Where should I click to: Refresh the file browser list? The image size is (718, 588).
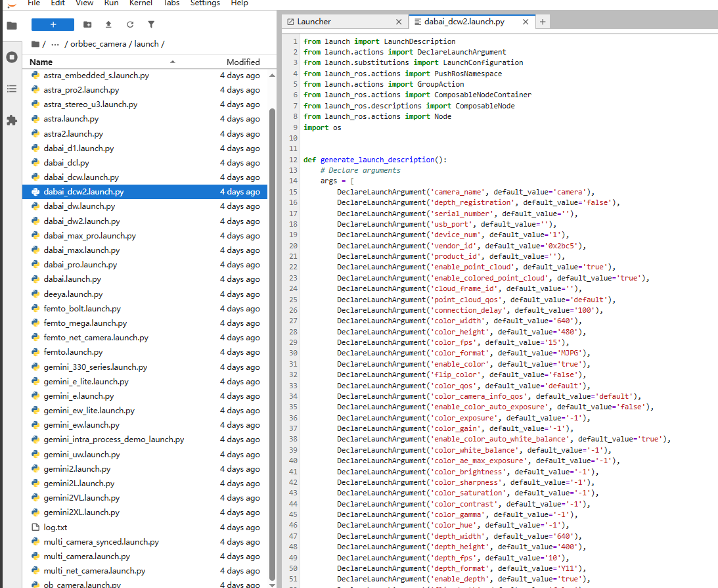point(130,24)
